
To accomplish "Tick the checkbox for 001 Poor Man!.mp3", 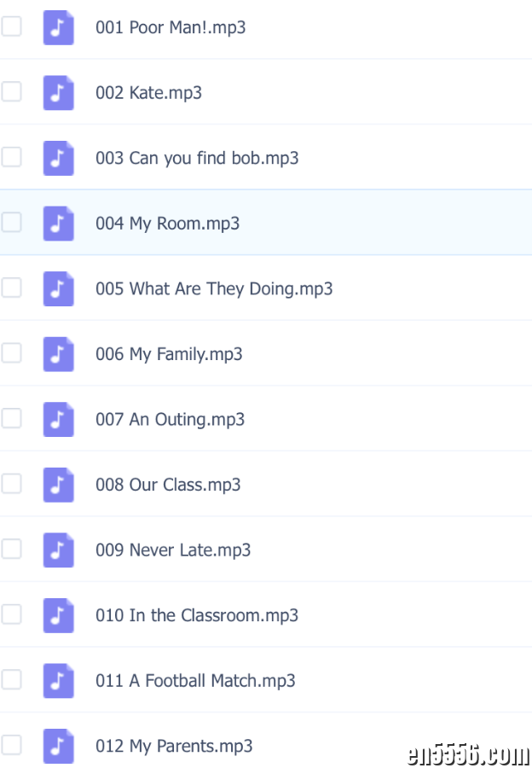I will [11, 26].
